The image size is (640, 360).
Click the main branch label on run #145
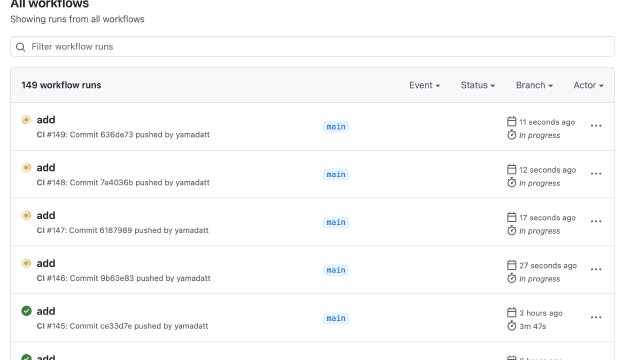click(x=336, y=318)
